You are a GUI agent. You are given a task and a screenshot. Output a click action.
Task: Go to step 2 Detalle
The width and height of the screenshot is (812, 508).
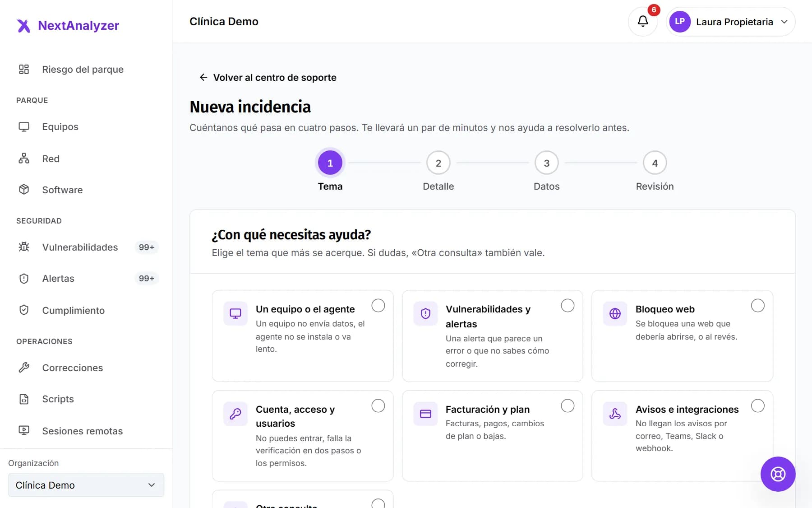[x=438, y=163]
